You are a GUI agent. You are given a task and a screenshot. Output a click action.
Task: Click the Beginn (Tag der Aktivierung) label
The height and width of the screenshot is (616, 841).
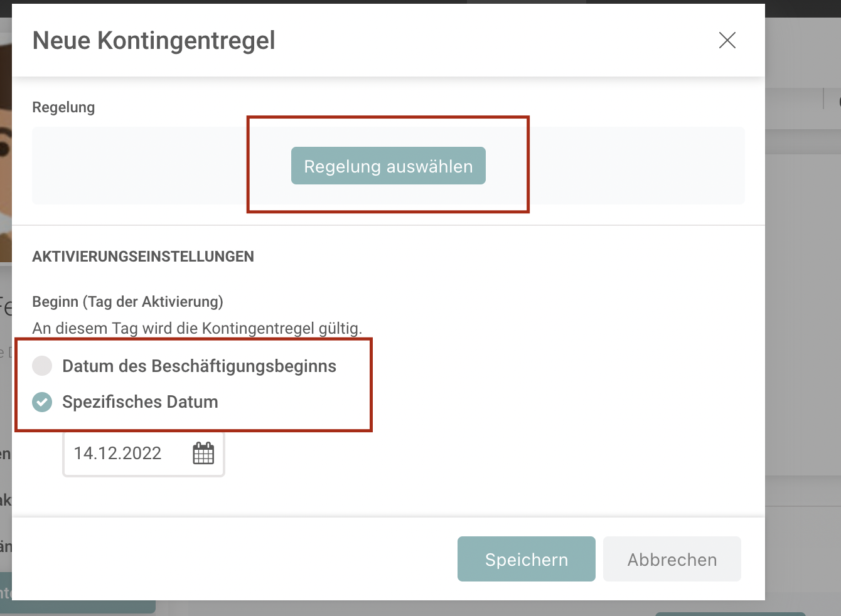[x=127, y=302]
